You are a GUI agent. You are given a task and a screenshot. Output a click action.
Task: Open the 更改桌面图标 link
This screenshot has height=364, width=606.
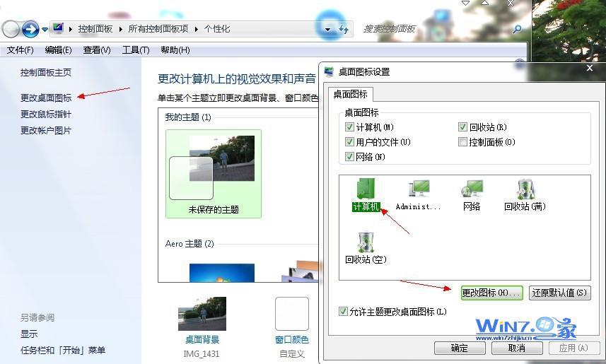(x=45, y=98)
